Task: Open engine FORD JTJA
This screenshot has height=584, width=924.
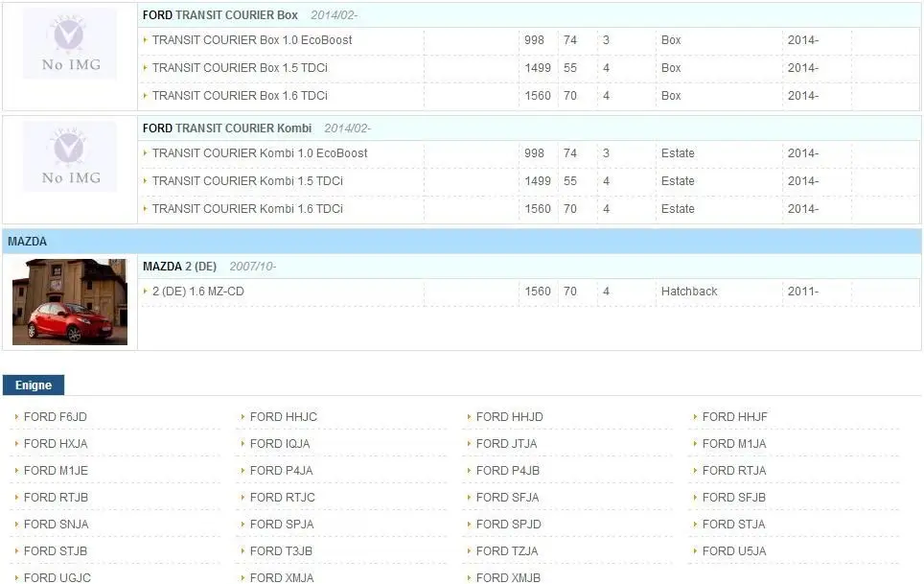Action: pos(507,444)
